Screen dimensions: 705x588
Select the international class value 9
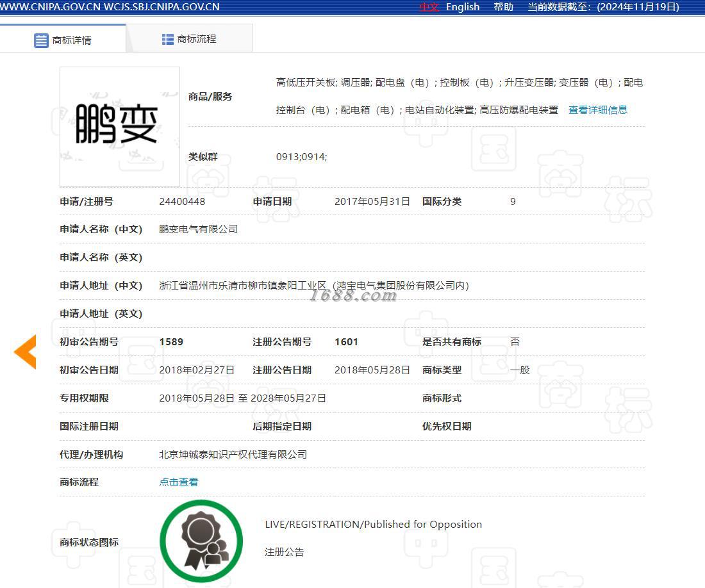(513, 202)
